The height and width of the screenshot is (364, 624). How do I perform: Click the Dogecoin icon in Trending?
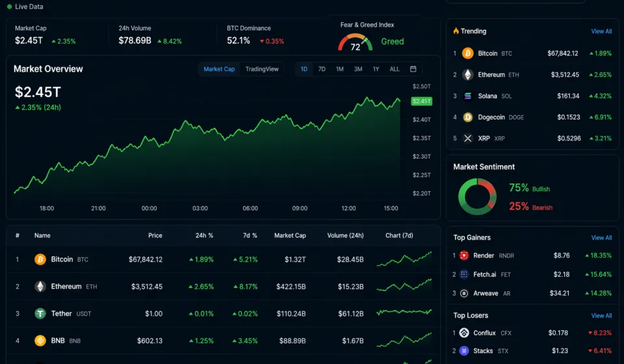pyautogui.click(x=467, y=118)
